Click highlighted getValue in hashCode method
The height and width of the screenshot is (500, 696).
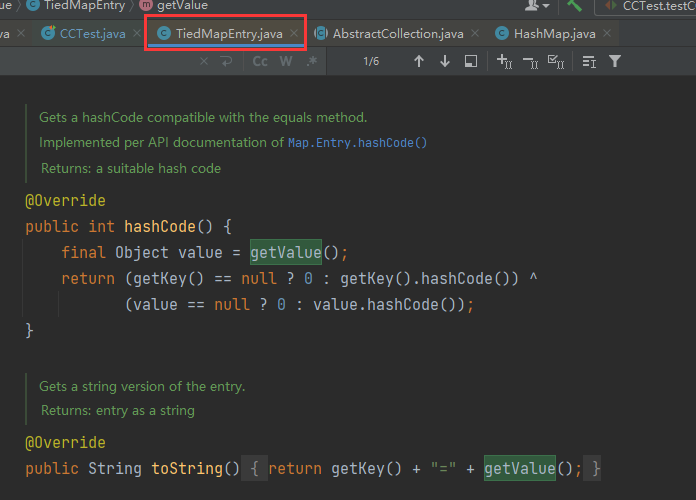(x=286, y=252)
